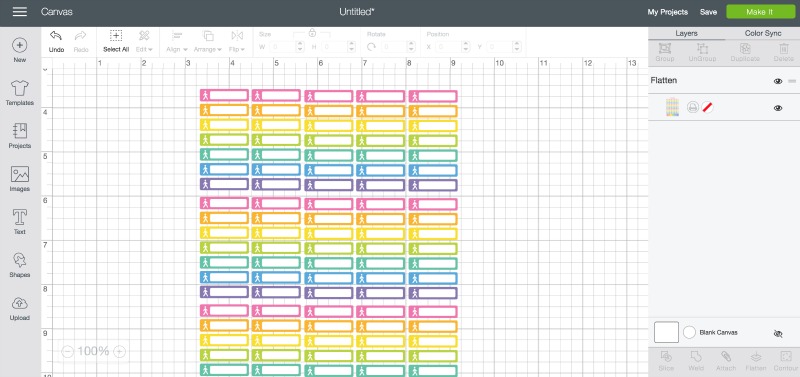Click the Blank Canvas white color swatch

[666, 332]
